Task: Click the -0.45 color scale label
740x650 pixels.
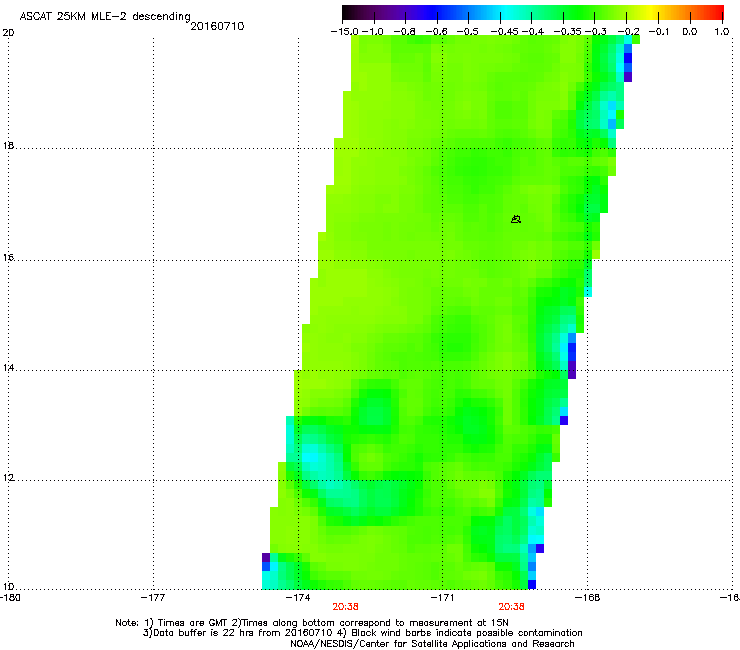Action: click(x=505, y=32)
